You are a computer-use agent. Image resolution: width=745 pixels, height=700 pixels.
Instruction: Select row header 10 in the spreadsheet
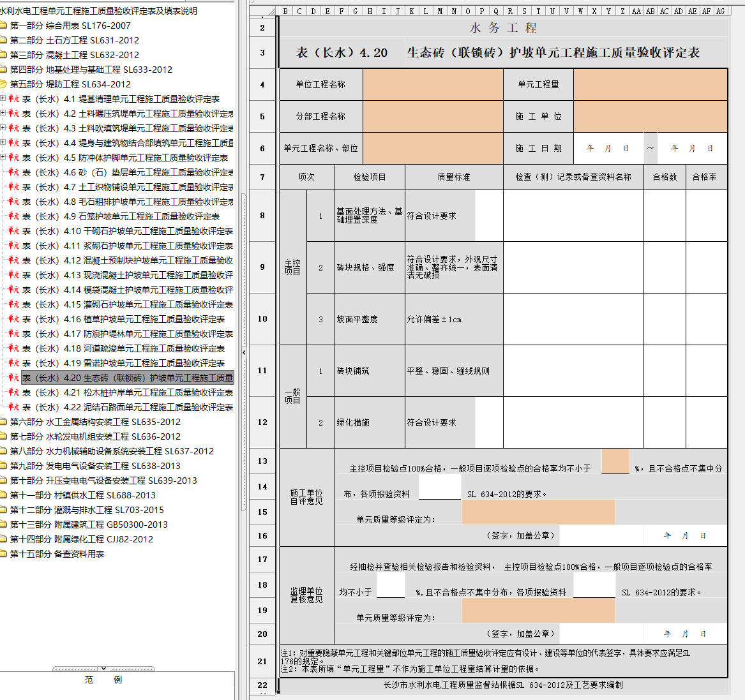pyautogui.click(x=262, y=319)
